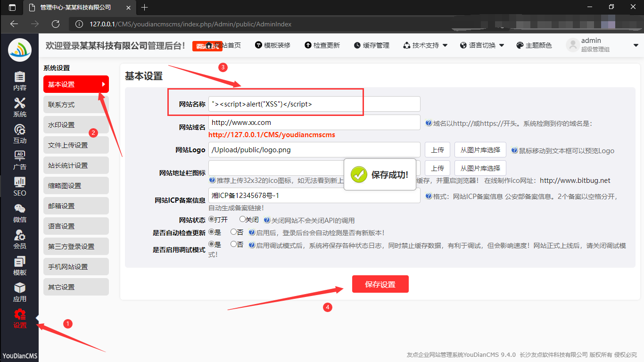Set 网站状态 to 关闭
This screenshot has width=644, height=362.
tap(242, 219)
